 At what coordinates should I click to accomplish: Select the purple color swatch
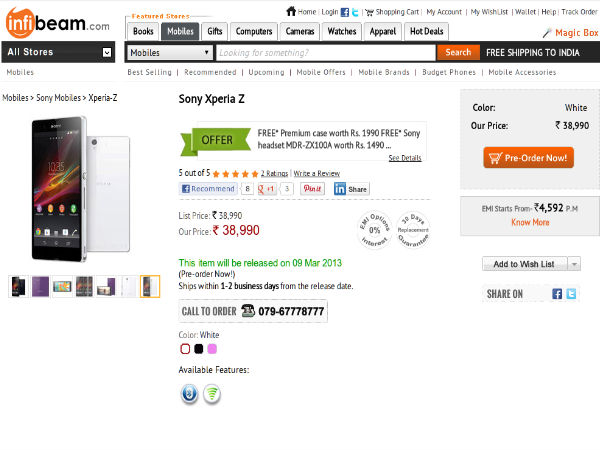click(x=212, y=349)
